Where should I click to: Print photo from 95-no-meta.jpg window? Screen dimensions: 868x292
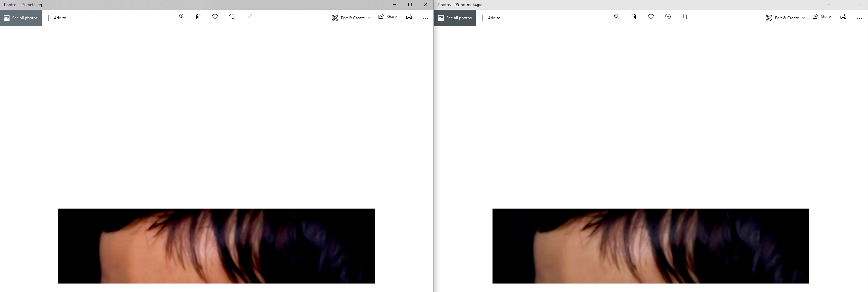843,17
